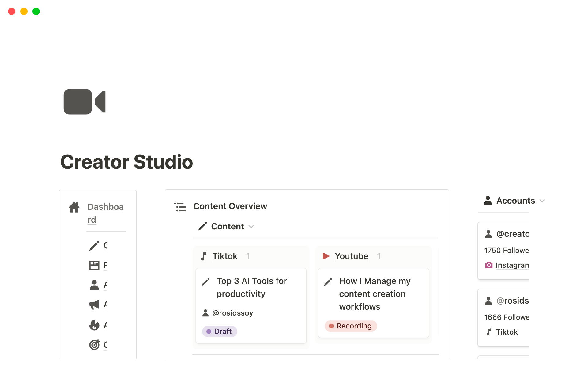Image resolution: width=588 pixels, height=368 pixels.
Task: Open the Instagram link in account card
Action: (512, 265)
